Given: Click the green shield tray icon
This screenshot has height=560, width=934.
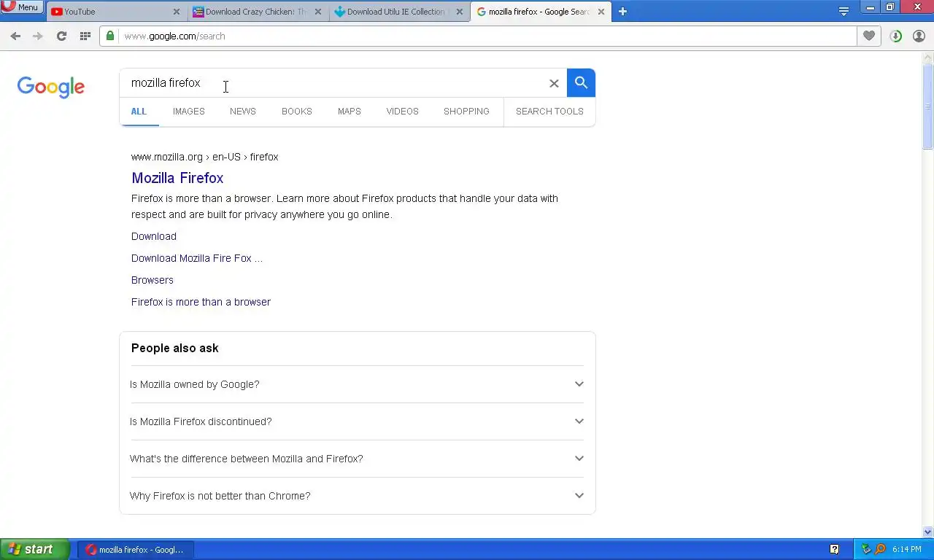Looking at the screenshot, I should click(x=866, y=549).
